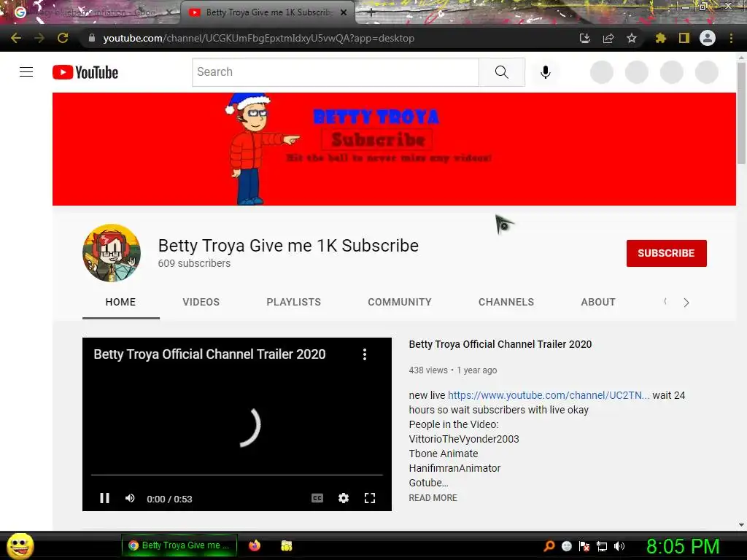Open the system tray volume icon
This screenshot has height=560, width=747.
(x=619, y=546)
